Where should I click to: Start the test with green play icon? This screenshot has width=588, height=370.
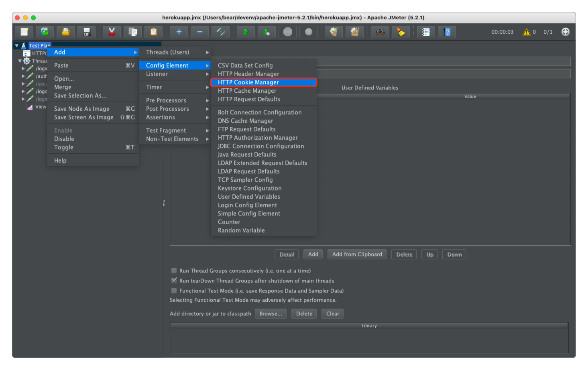246,32
